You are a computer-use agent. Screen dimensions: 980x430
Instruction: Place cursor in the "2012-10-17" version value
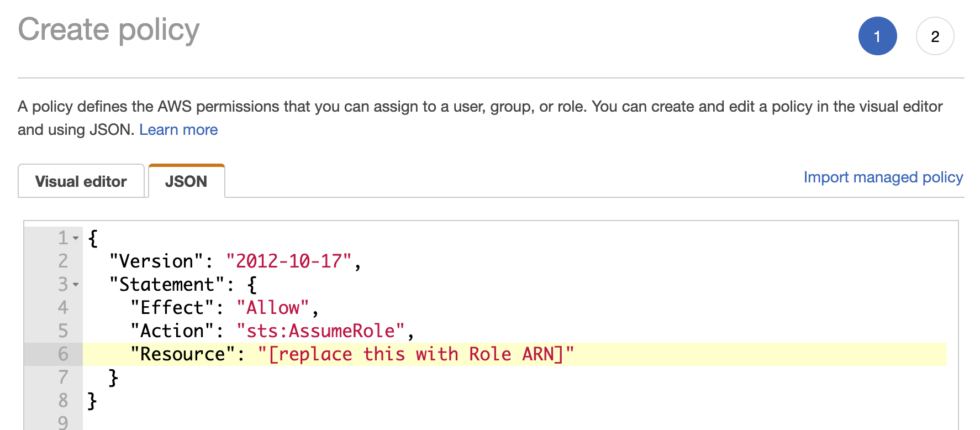coord(288,261)
